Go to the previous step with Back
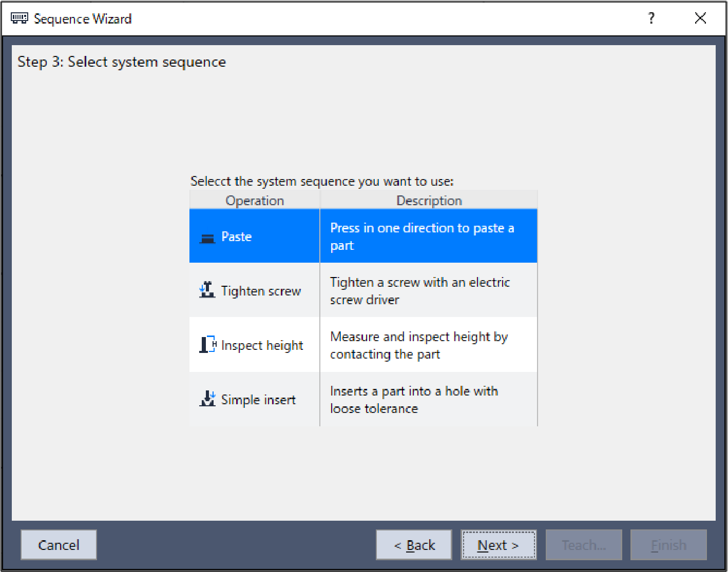The image size is (728, 572). (x=414, y=545)
